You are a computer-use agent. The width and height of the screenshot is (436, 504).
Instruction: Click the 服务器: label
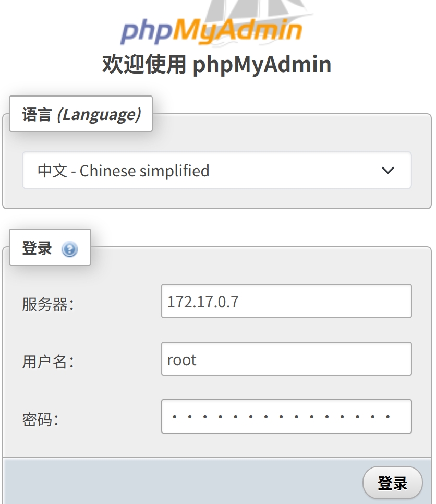point(48,304)
